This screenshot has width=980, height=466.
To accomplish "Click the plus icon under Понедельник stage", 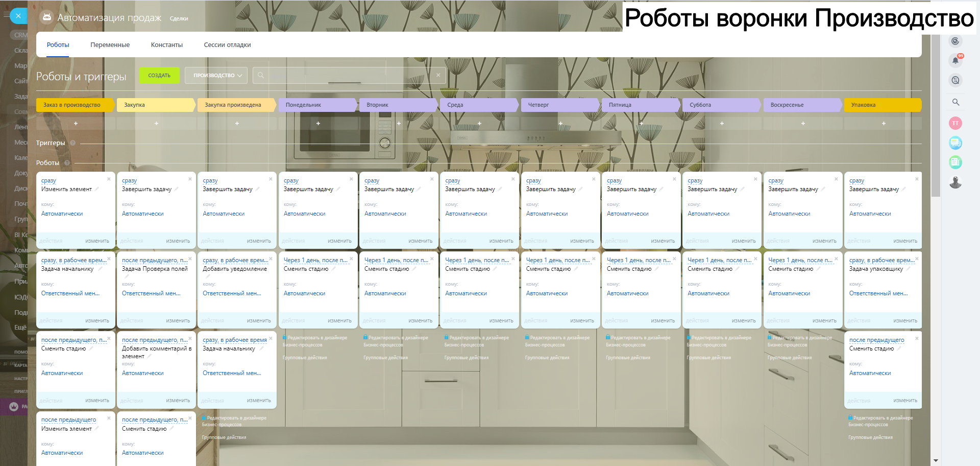I will (318, 123).
